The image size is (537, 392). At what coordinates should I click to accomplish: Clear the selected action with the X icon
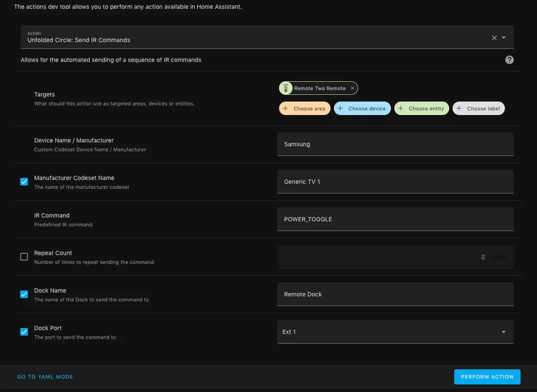click(x=494, y=38)
